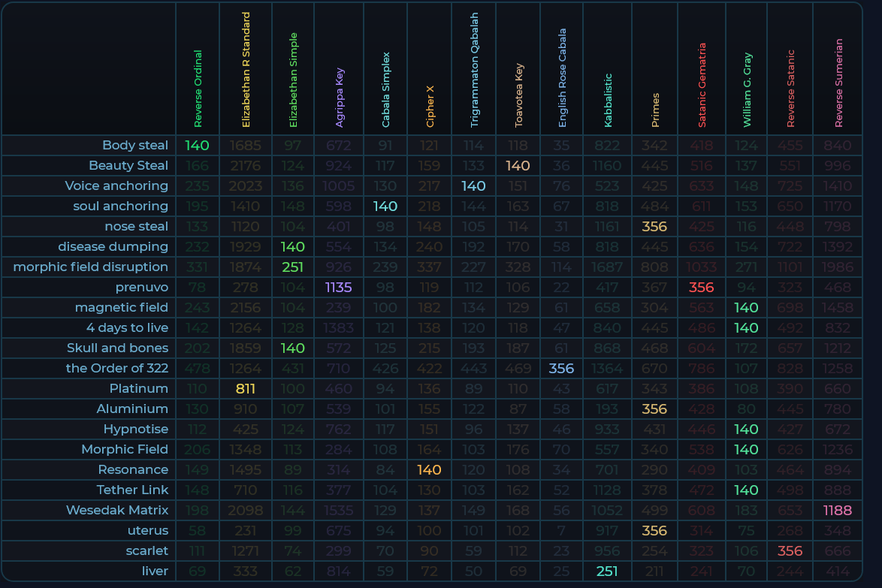Viewport: 882px width, 588px height.
Task: Select the William G. Gray column header
Action: tap(747, 89)
